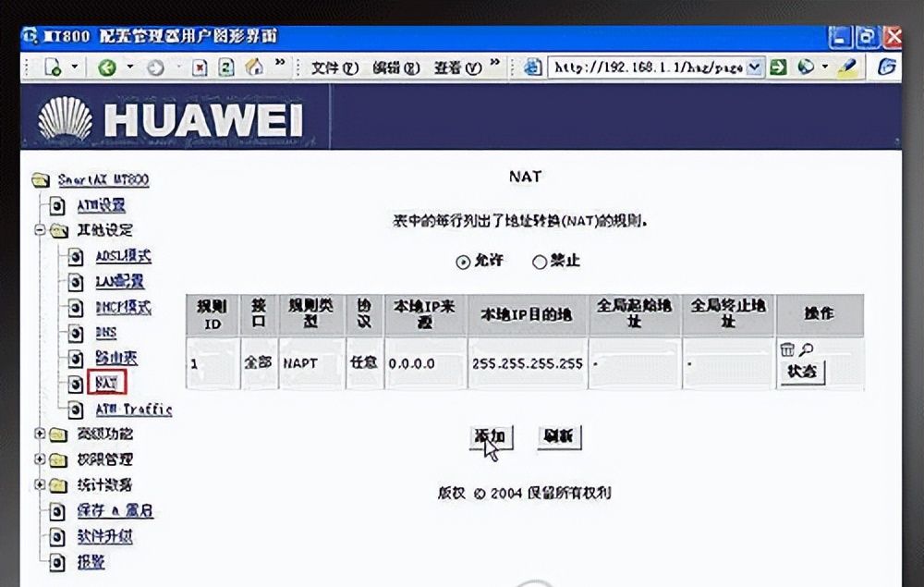Click the green Go arrow icon

[778, 67]
